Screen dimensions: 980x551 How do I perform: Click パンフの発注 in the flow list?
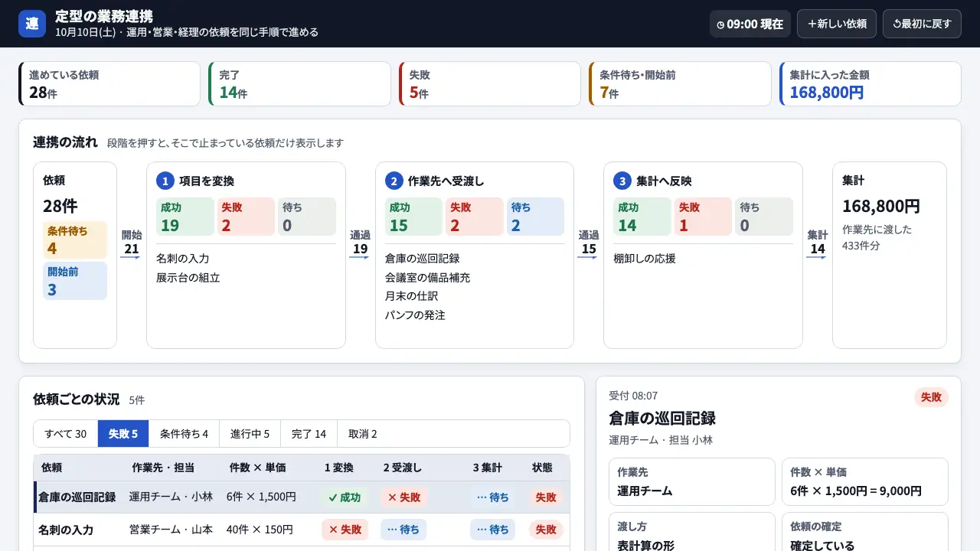pyautogui.click(x=415, y=315)
